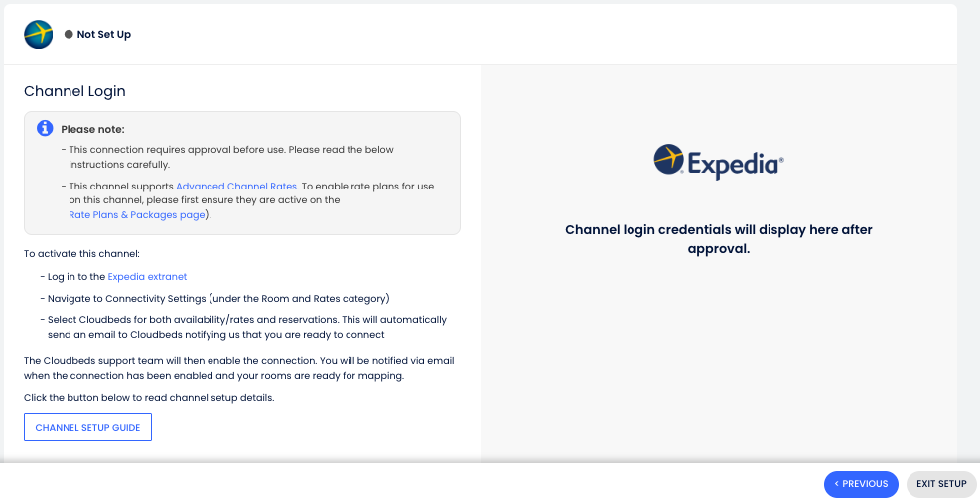Go back with the PREVIOUS button
Screen dimensions: 980x503
861,484
